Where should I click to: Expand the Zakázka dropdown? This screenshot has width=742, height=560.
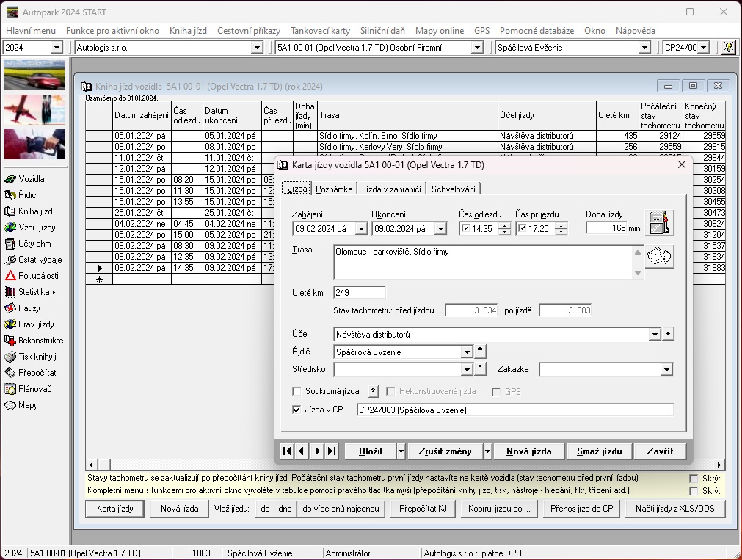pos(666,370)
